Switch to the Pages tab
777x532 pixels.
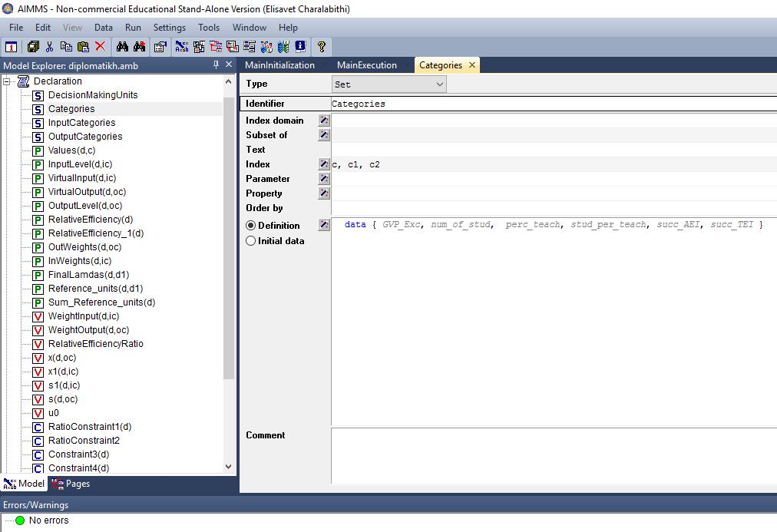[71, 484]
